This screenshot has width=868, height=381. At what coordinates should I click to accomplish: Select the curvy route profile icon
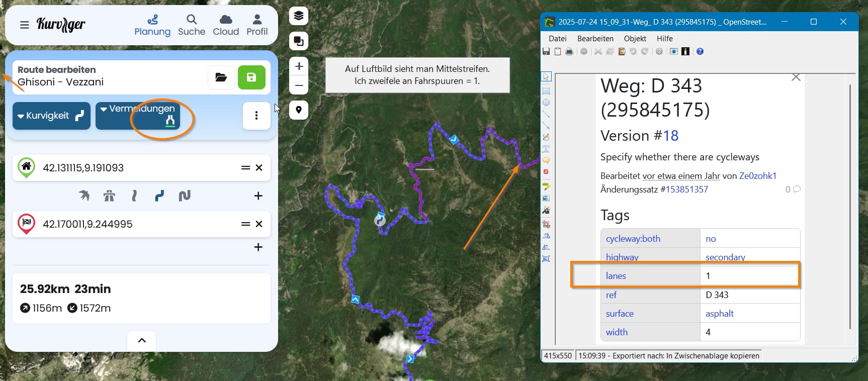coord(159,196)
